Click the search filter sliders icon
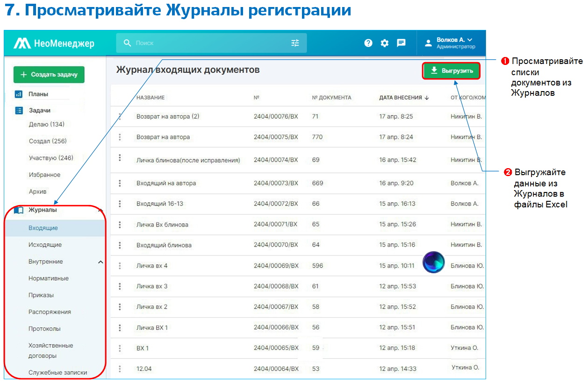588x383 pixels. (295, 43)
